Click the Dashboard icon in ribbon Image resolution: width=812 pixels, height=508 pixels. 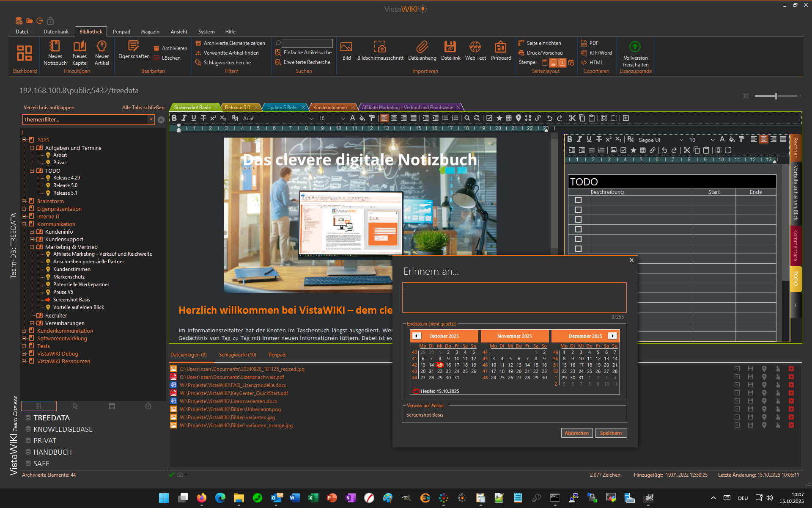click(x=25, y=53)
